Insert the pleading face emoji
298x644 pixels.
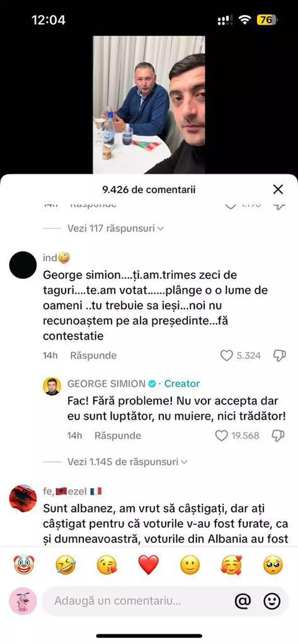[x=273, y=565]
